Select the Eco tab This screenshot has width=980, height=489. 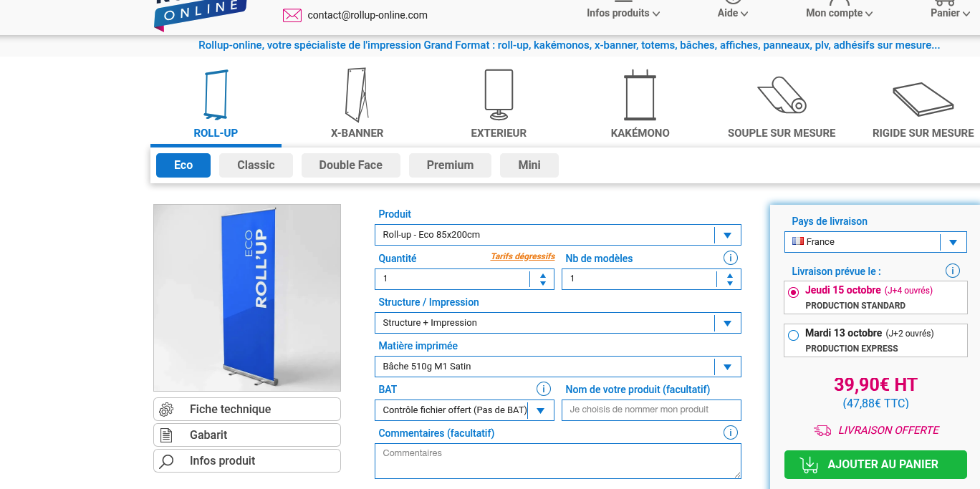point(183,165)
